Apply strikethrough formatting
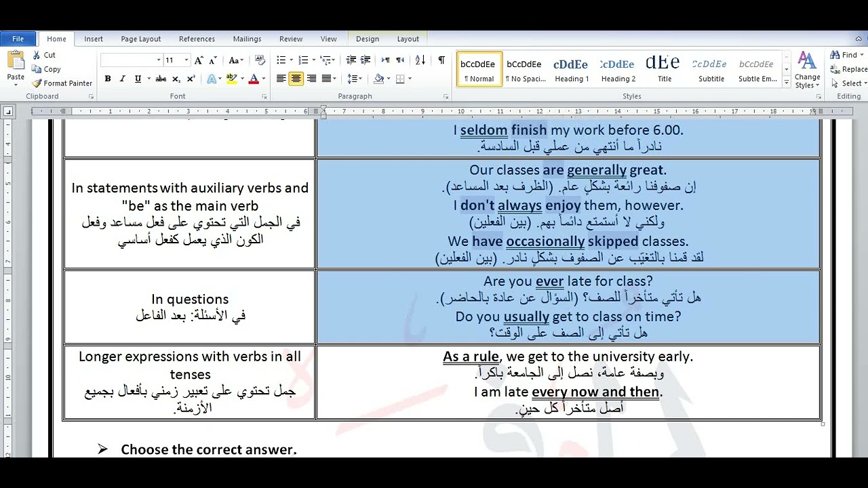 (161, 79)
